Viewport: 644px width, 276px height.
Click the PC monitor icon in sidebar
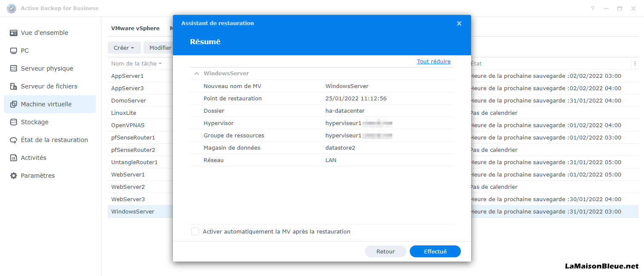coord(14,51)
